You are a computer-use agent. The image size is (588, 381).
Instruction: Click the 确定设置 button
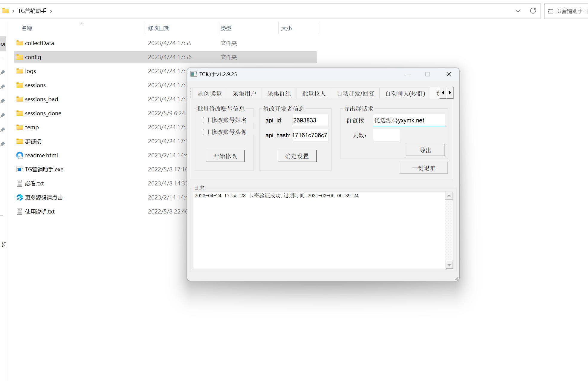(x=297, y=156)
